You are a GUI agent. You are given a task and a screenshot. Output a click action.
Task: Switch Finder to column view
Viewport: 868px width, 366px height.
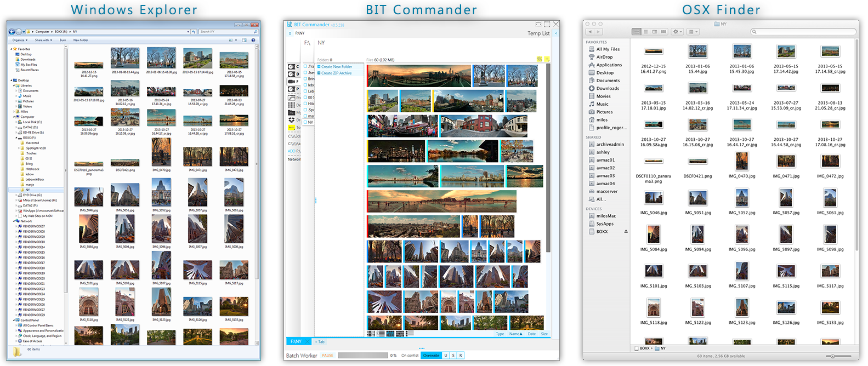point(655,32)
